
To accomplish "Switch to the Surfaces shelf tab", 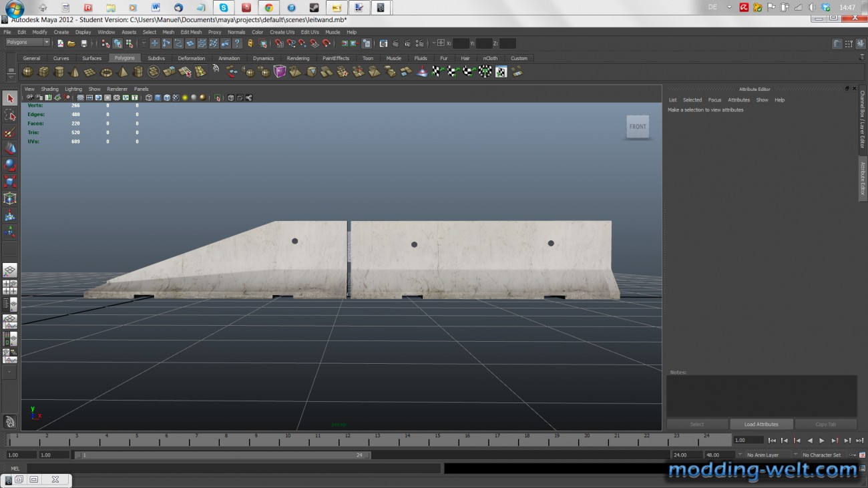I will coord(91,58).
